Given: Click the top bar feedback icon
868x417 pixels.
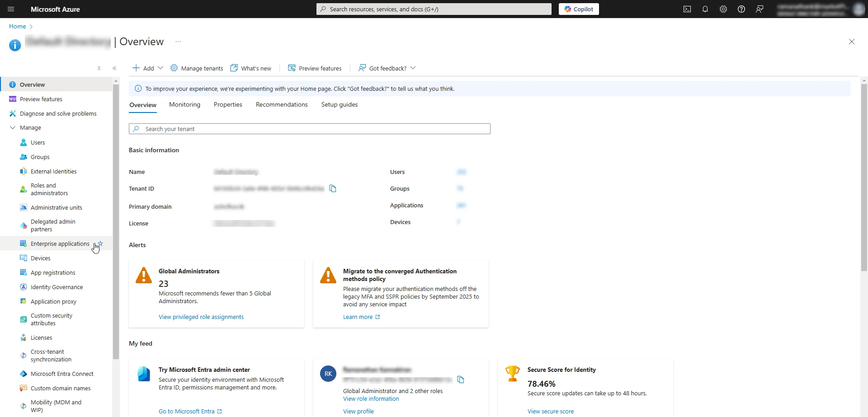Looking at the screenshot, I should click(x=759, y=9).
